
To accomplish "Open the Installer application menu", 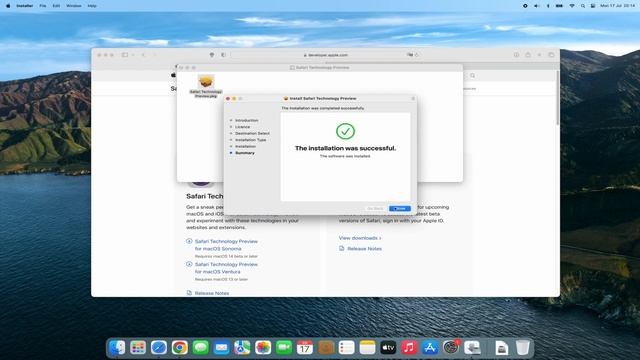I will pyautogui.click(x=24, y=6).
